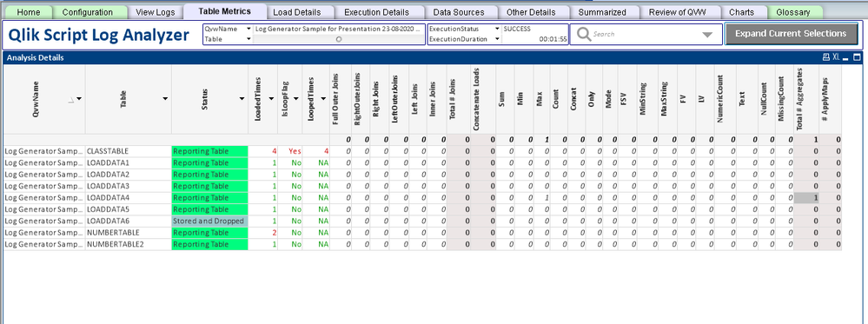868x324 pixels.
Task: Open the Table selection dropdown arrow
Action: tap(248, 39)
